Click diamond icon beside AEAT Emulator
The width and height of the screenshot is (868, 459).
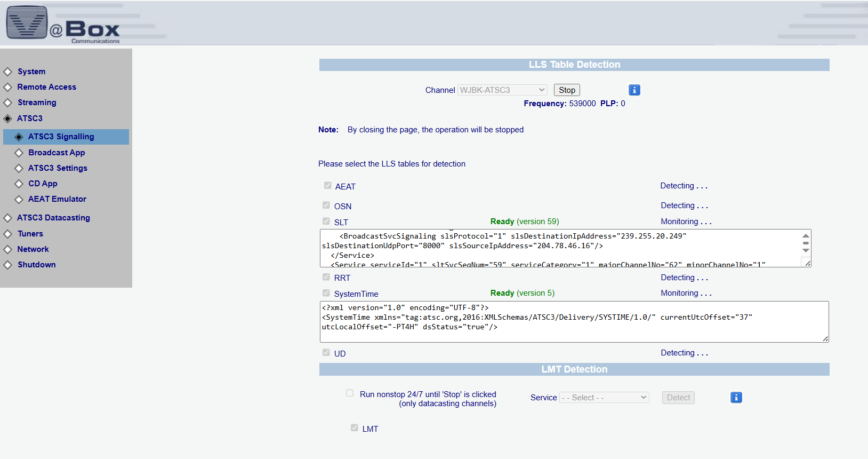[x=19, y=199]
